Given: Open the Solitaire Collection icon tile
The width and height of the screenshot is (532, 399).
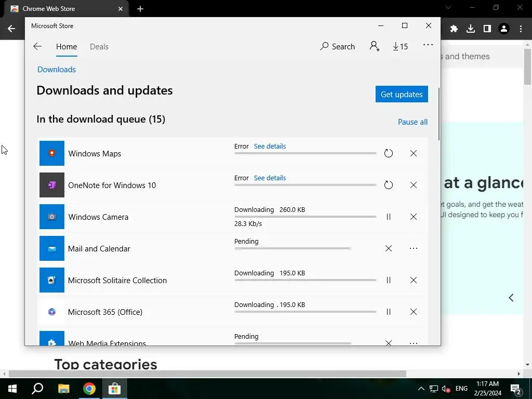Looking at the screenshot, I should 52,280.
